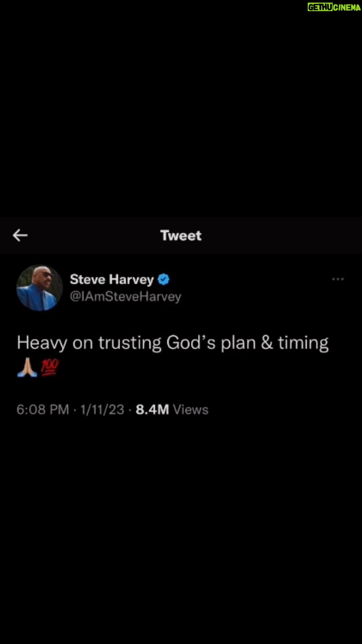Tap the Views label
Image resolution: width=362 pixels, height=644 pixels.
click(191, 410)
